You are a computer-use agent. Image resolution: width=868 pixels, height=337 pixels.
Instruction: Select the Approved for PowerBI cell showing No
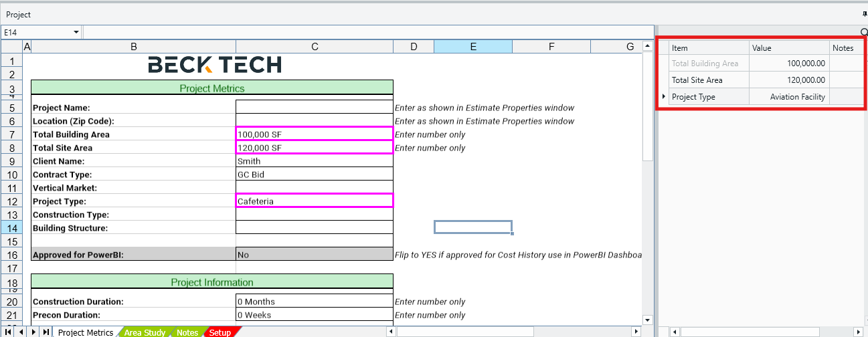tap(314, 254)
